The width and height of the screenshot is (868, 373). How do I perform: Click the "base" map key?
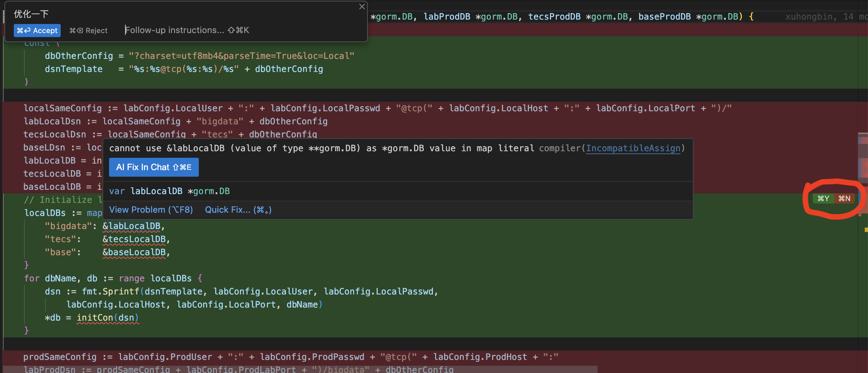pos(60,252)
